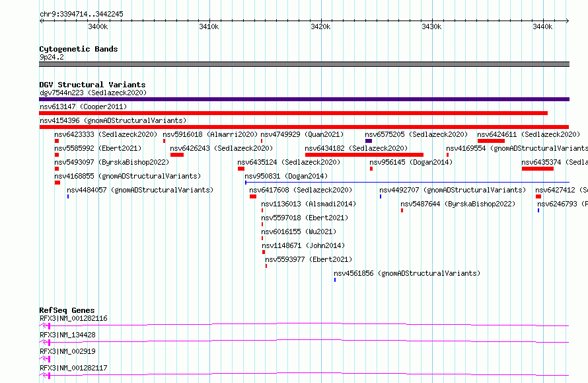The image size is (588, 383).
Task: Click the blue nsv4561856 feature marker
Action: pos(335,280)
